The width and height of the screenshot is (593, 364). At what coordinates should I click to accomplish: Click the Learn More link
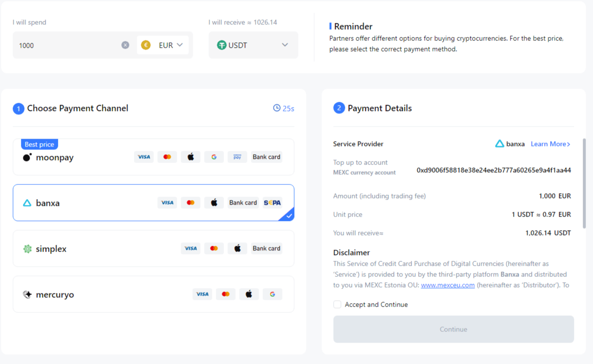550,144
